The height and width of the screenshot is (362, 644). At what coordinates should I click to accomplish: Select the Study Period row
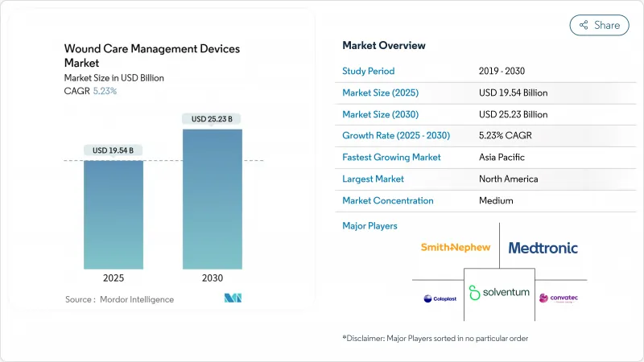tap(485, 70)
